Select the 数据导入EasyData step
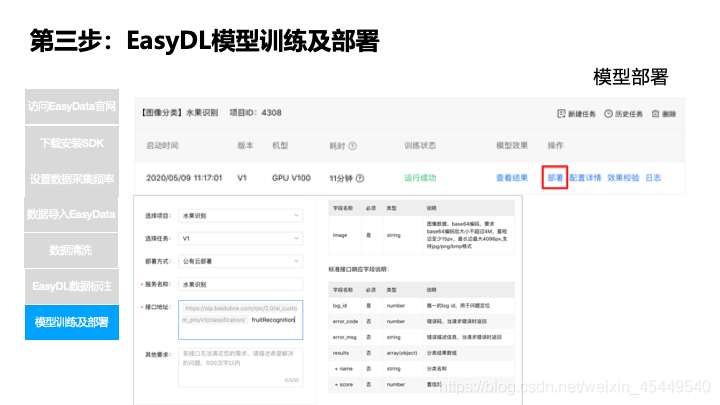The image size is (720, 405). click(71, 214)
